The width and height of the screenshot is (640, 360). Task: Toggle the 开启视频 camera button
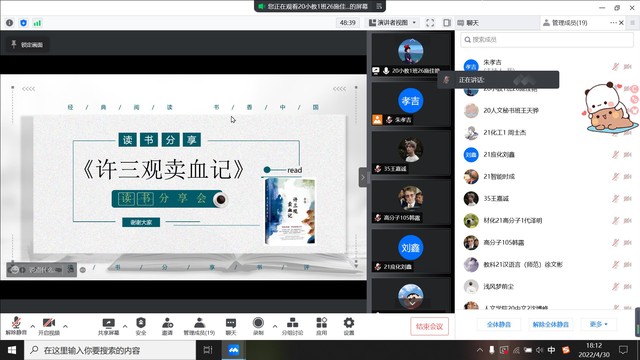(49, 323)
